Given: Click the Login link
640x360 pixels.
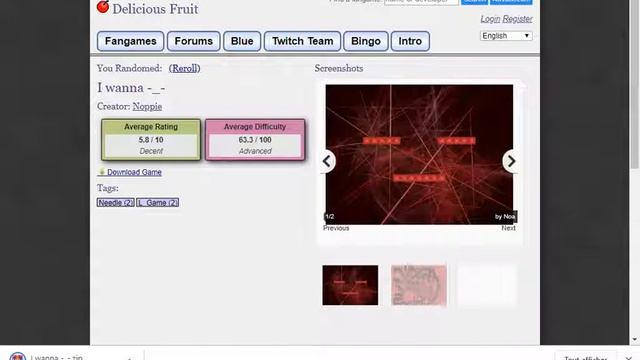Looking at the screenshot, I should (490, 19).
